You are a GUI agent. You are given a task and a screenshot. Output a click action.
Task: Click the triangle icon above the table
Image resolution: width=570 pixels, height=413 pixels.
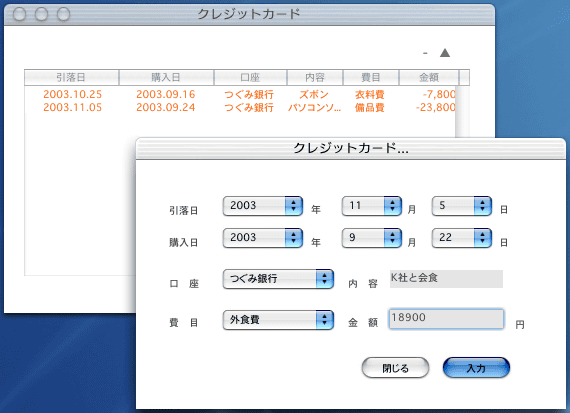click(445, 53)
